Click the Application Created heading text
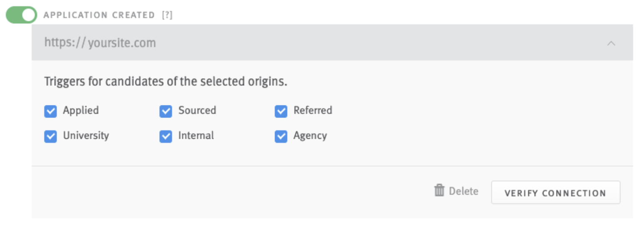 pyautogui.click(x=99, y=15)
